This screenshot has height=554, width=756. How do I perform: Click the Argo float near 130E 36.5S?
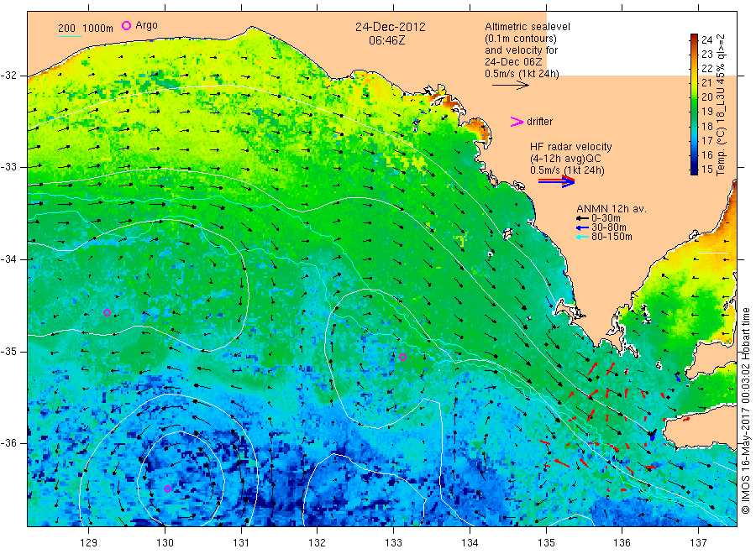(167, 489)
